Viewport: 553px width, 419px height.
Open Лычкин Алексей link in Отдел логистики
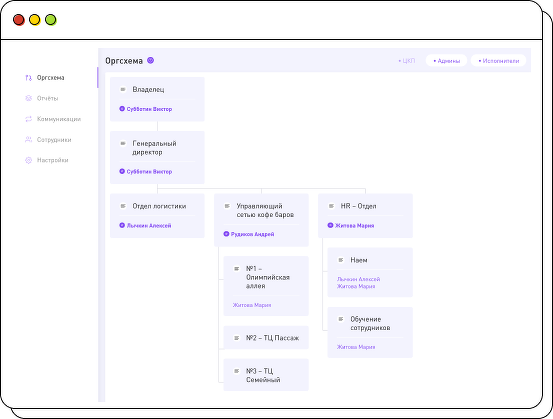(149, 225)
